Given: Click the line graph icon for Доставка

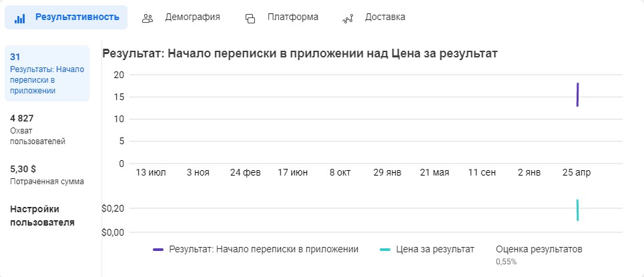Looking at the screenshot, I should [x=348, y=19].
